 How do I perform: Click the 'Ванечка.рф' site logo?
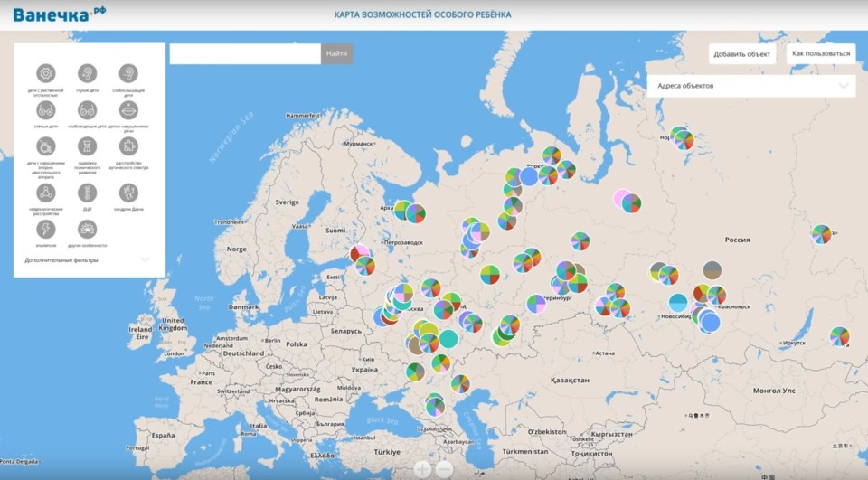coord(59,14)
